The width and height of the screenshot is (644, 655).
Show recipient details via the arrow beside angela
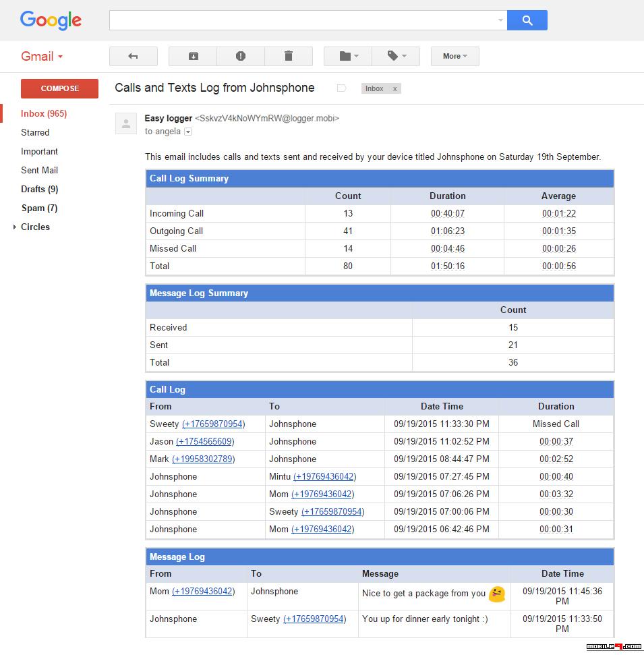coord(187,132)
